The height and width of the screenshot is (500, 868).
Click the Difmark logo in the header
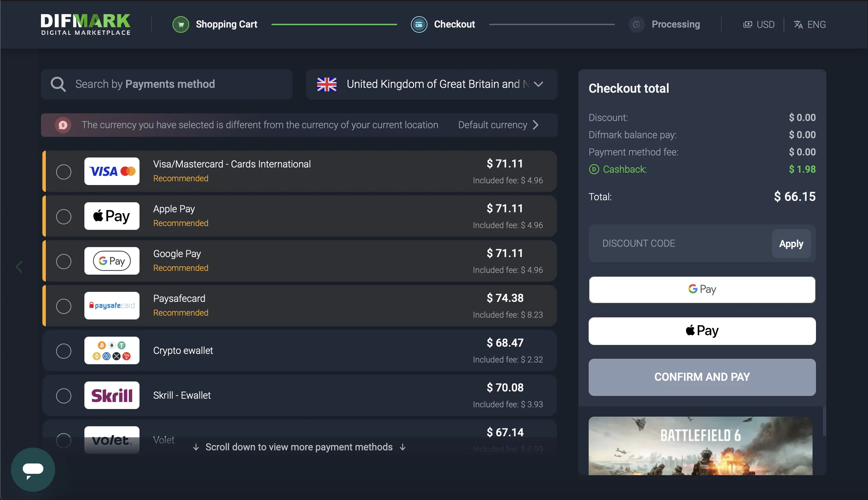click(x=85, y=24)
